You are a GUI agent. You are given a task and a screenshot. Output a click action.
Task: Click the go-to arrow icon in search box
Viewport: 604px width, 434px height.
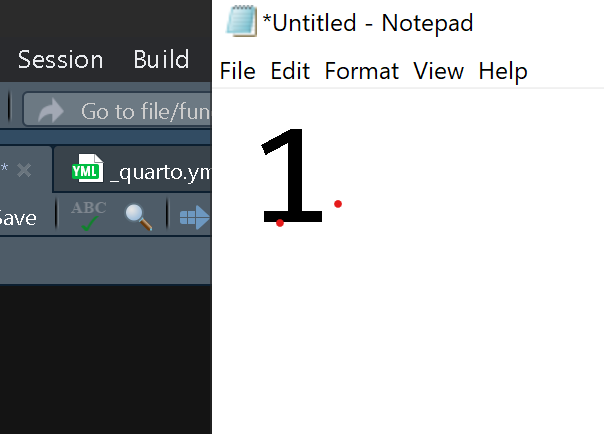pos(51,111)
